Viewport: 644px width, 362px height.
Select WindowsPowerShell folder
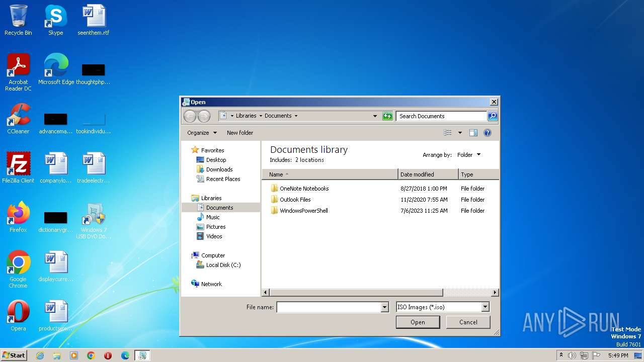pyautogui.click(x=303, y=211)
